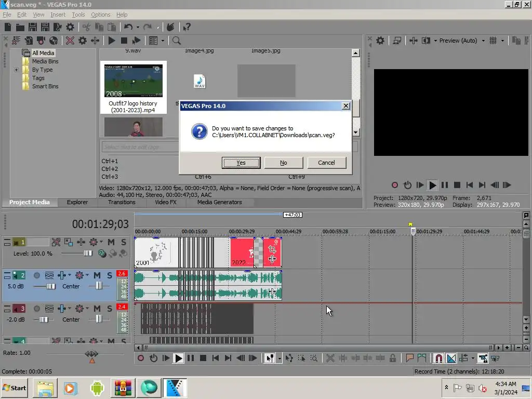The height and width of the screenshot is (399, 532).
Task: Mute audio track 2
Action: pos(97,275)
